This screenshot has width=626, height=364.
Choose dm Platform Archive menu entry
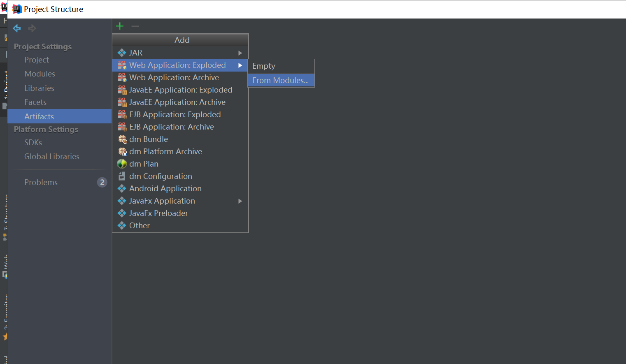click(180, 151)
